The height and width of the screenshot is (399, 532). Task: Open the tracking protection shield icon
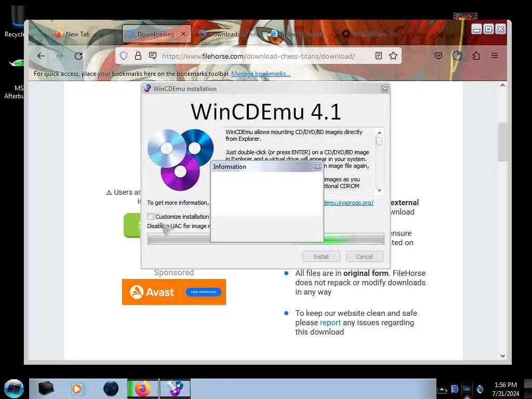(124, 56)
